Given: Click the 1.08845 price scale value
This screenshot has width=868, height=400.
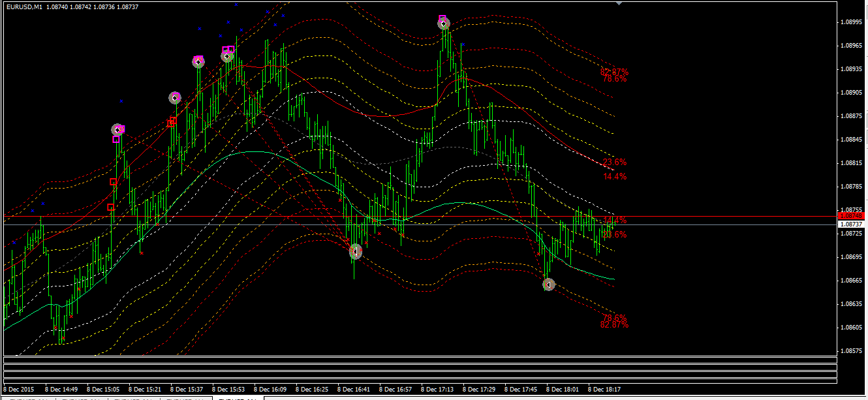Looking at the screenshot, I should click(x=851, y=140).
